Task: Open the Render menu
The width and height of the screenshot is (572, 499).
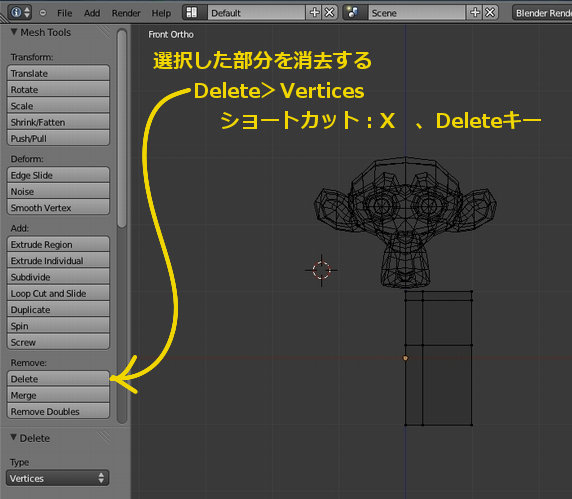Action: point(126,13)
